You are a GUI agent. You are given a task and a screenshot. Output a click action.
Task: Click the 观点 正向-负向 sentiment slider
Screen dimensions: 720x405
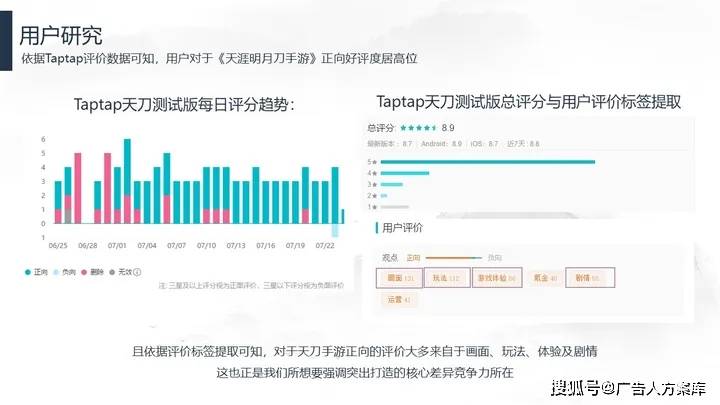point(455,257)
